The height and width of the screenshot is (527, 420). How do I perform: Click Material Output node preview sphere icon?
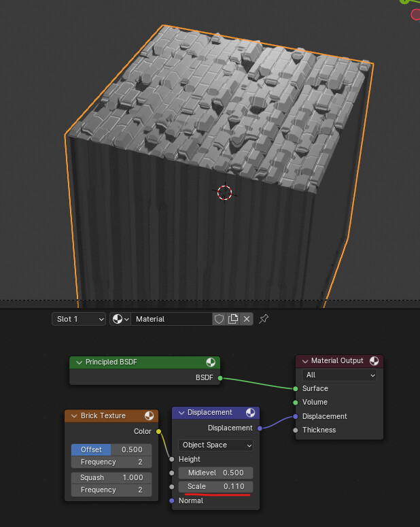click(374, 360)
